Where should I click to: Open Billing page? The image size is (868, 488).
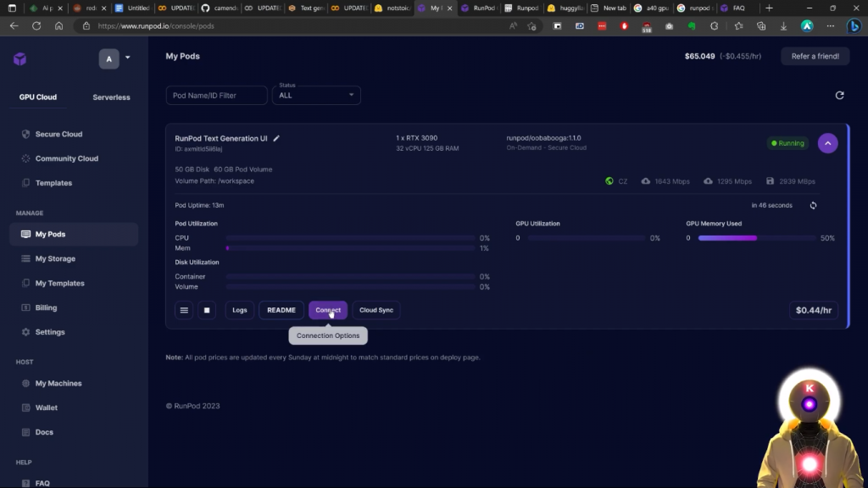pos(46,308)
